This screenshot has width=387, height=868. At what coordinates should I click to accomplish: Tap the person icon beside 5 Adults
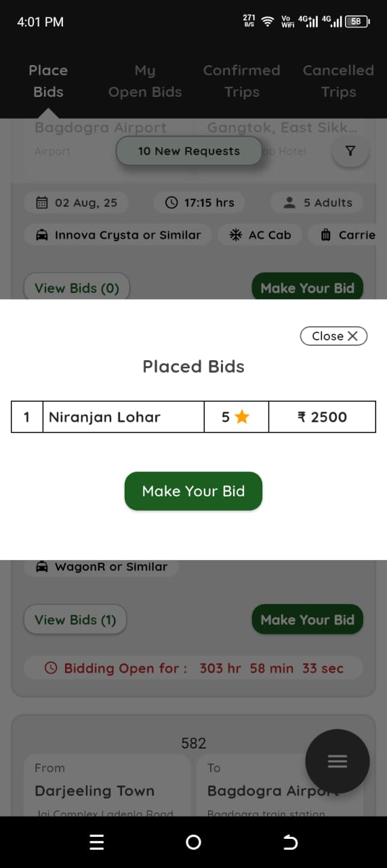pyautogui.click(x=290, y=202)
